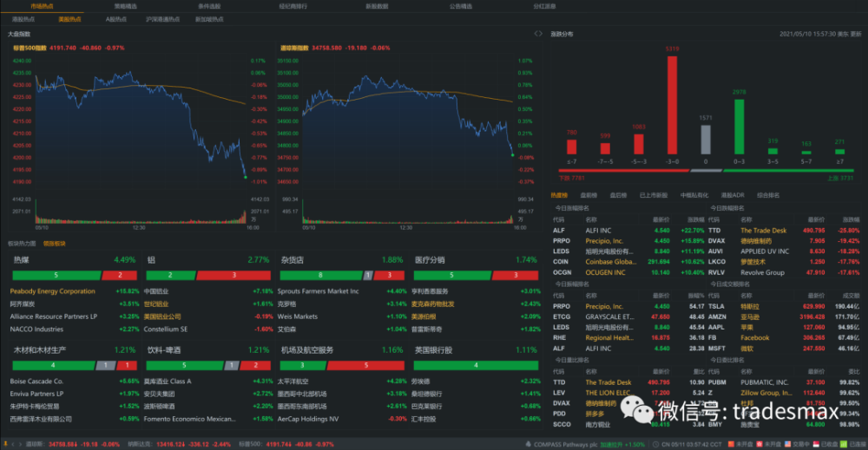Open Peabody Energy Corporation stock link
This screenshot has height=450, width=868.
pos(53,291)
